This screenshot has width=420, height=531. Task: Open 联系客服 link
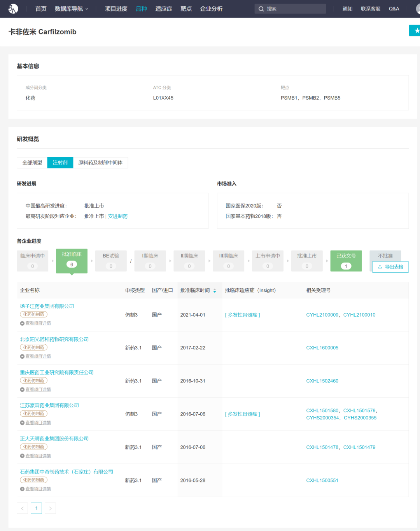(x=371, y=9)
